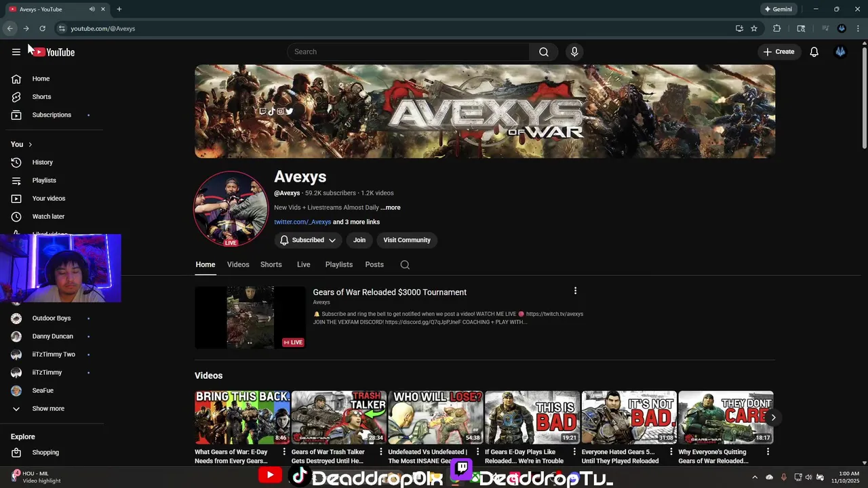Click the Join membership button

click(x=359, y=240)
